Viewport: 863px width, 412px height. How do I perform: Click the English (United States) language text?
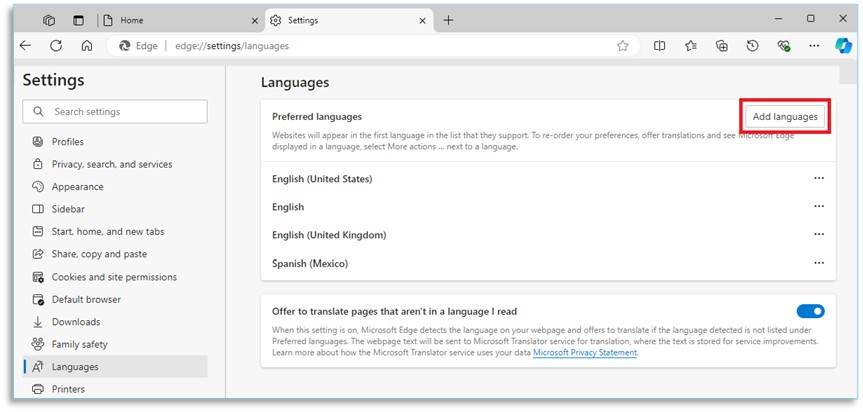(322, 179)
